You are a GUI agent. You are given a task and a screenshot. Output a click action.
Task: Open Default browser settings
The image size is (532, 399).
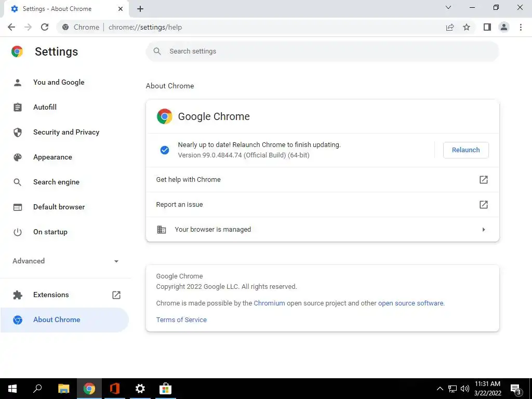tap(65, 207)
